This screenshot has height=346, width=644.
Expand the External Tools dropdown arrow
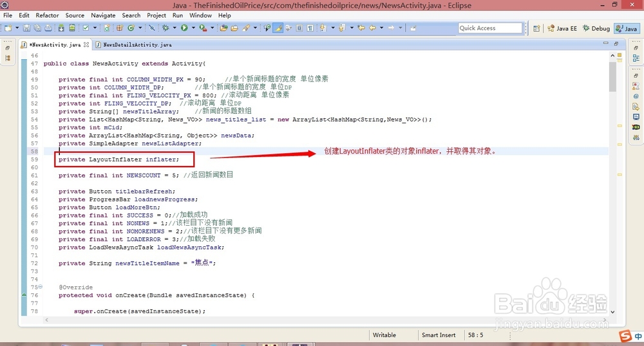213,28
